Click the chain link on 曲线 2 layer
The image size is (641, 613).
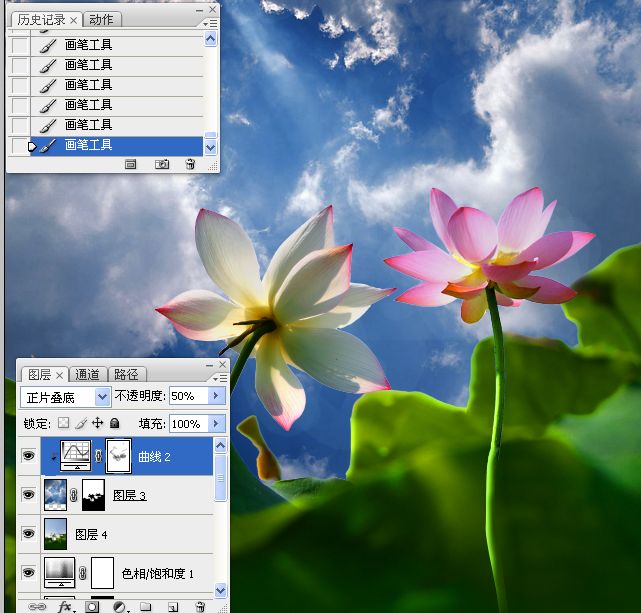[x=98, y=456]
